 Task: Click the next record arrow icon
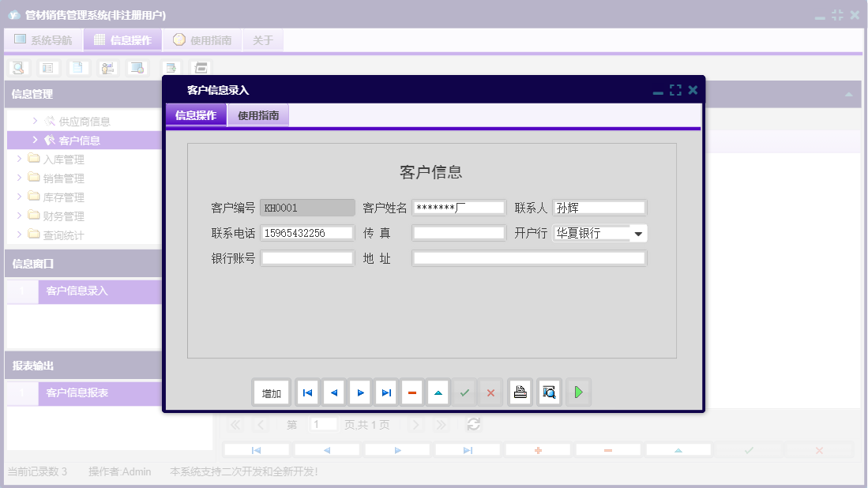click(359, 392)
